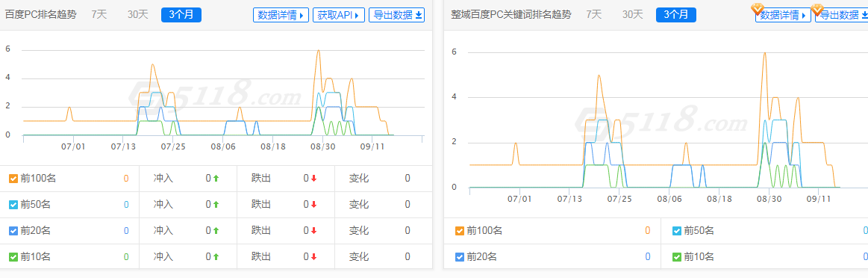
Task: Open 数据详情 in 百度PC排名趋势 panel
Action: 281,15
